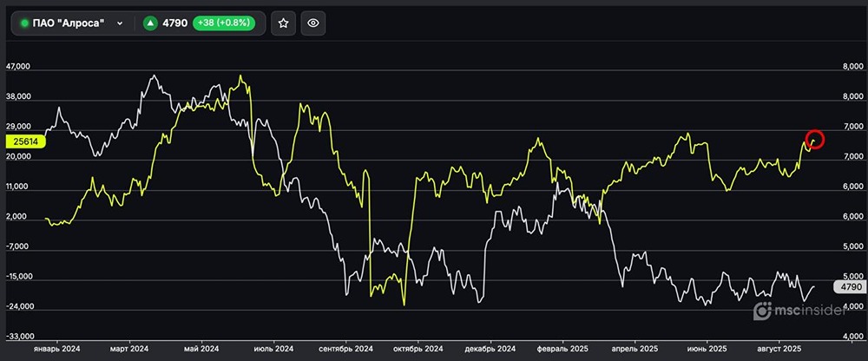Click the green up-triangle price icon
The width and height of the screenshot is (868, 361).
click(151, 23)
